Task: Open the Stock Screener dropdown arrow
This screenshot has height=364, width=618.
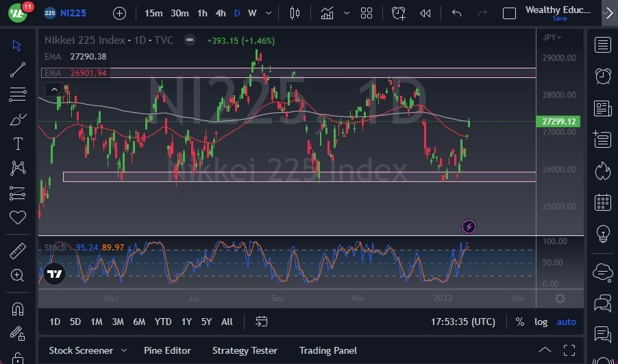Action: click(124, 350)
